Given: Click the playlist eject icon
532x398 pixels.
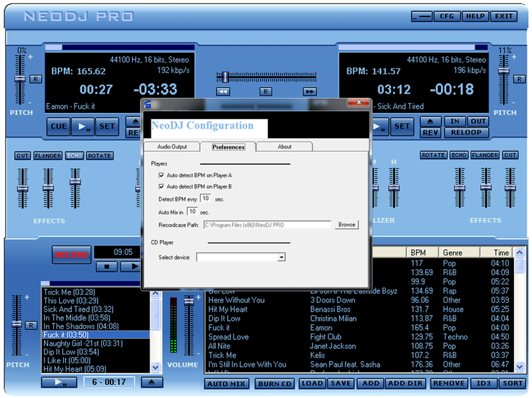Looking at the screenshot, I should coord(152,383).
